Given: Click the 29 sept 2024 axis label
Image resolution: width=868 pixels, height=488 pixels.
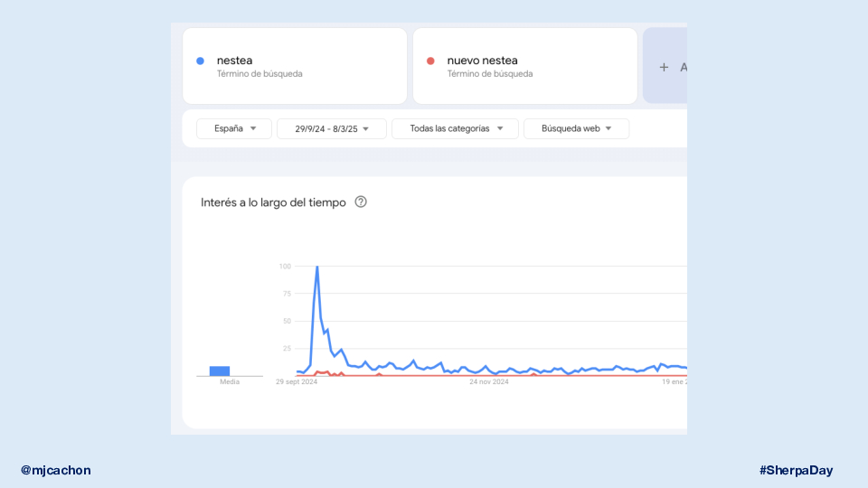Looking at the screenshot, I should [x=297, y=381].
